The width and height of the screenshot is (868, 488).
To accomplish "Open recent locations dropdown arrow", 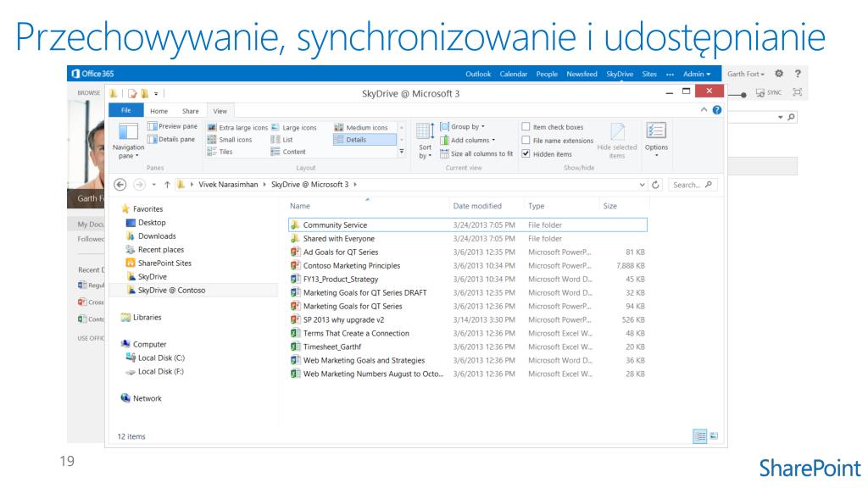I will [x=154, y=185].
